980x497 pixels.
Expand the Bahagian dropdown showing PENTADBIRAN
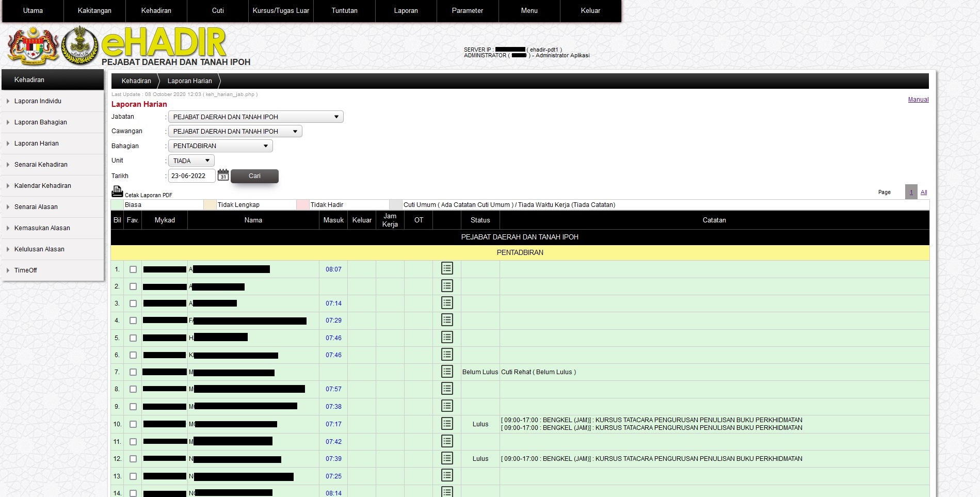220,146
